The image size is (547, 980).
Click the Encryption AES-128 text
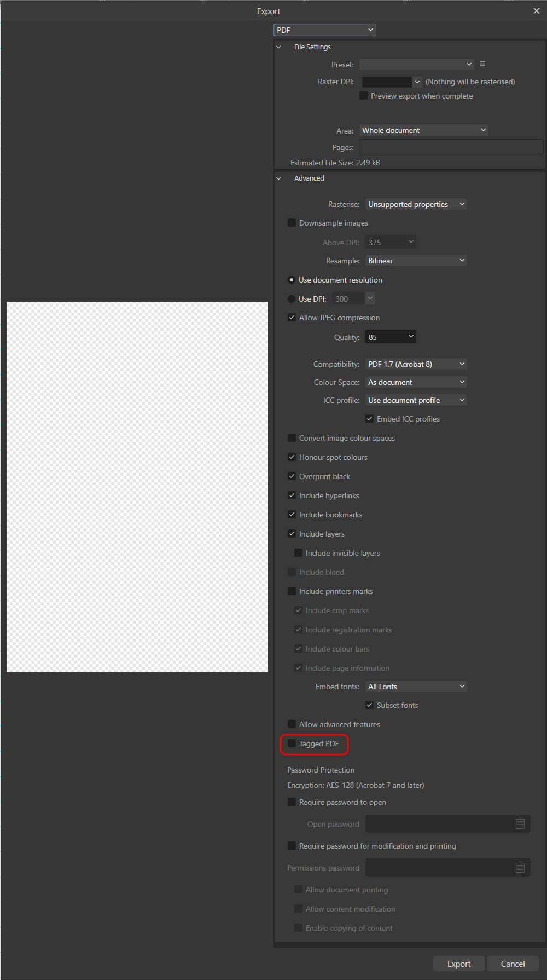[x=356, y=785]
